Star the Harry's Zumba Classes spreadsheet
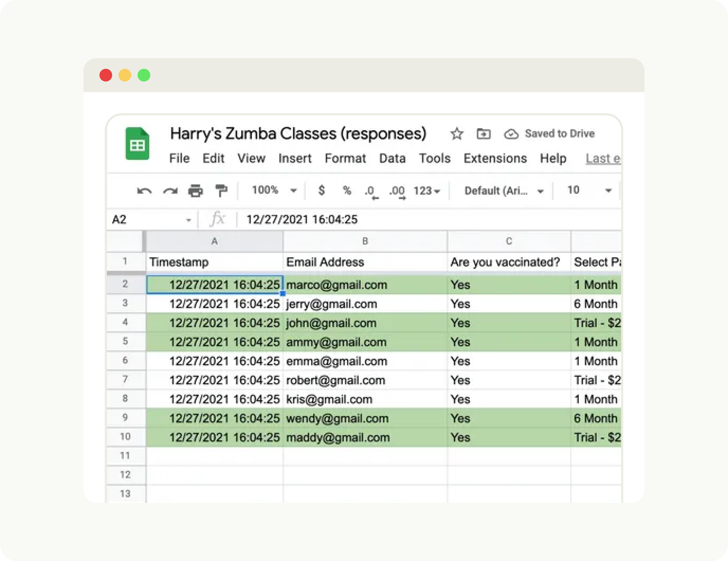This screenshot has width=728, height=561. 457,133
